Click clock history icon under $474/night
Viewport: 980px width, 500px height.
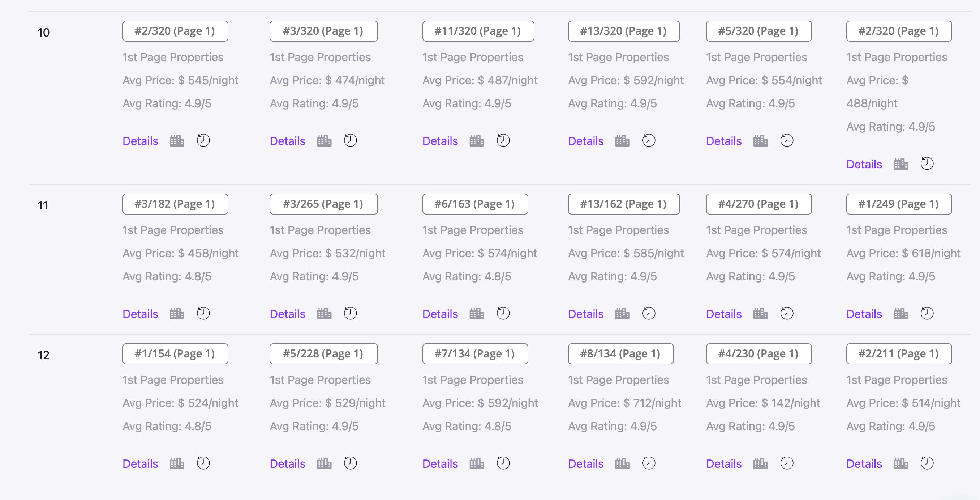click(351, 140)
